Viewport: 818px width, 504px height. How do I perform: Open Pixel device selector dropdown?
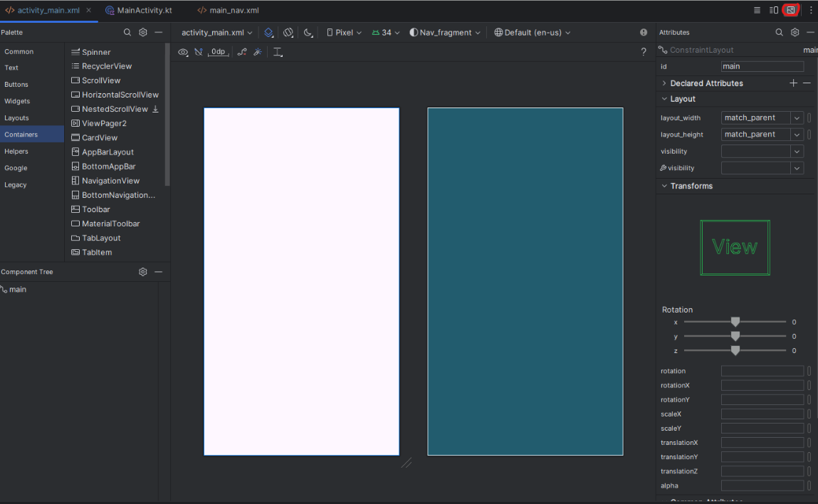coord(344,32)
